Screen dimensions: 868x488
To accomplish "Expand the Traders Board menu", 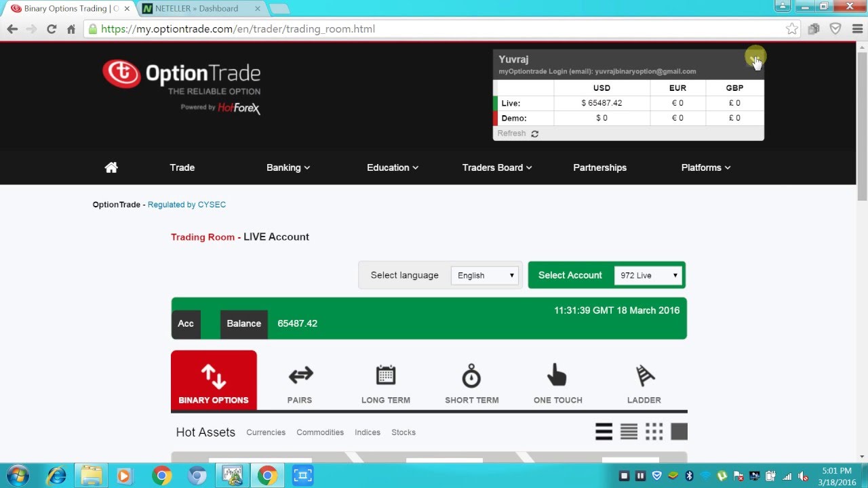I will point(497,167).
